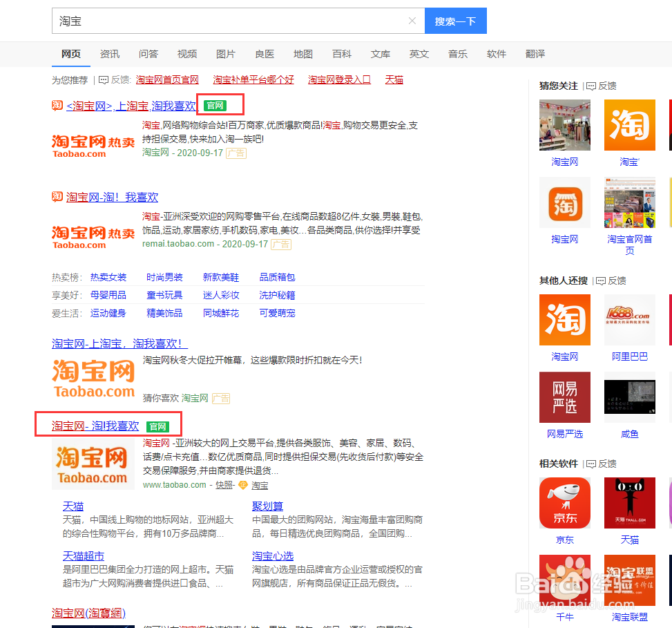
Task: Switch to the 资讯 tab
Action: pos(110,54)
